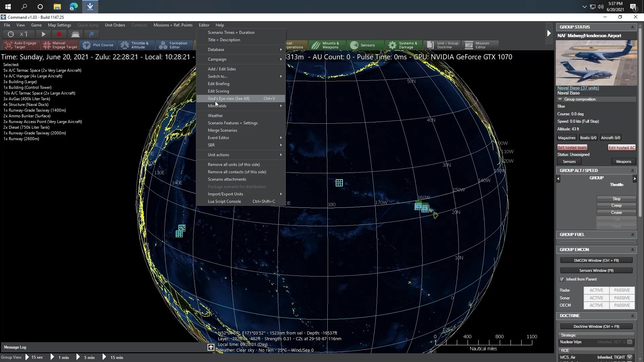
Task: Click the red record button
Action: (x=59, y=34)
